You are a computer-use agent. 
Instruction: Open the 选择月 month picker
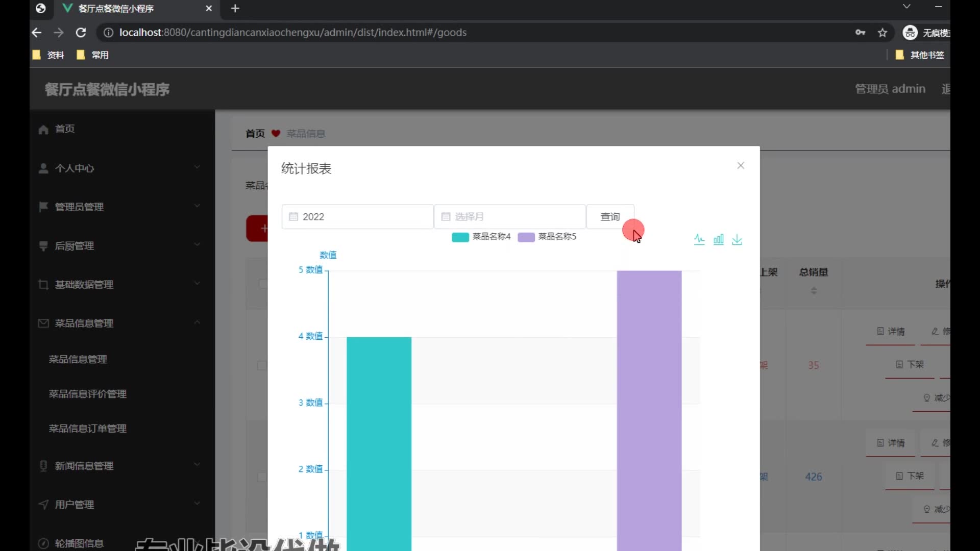[509, 217]
